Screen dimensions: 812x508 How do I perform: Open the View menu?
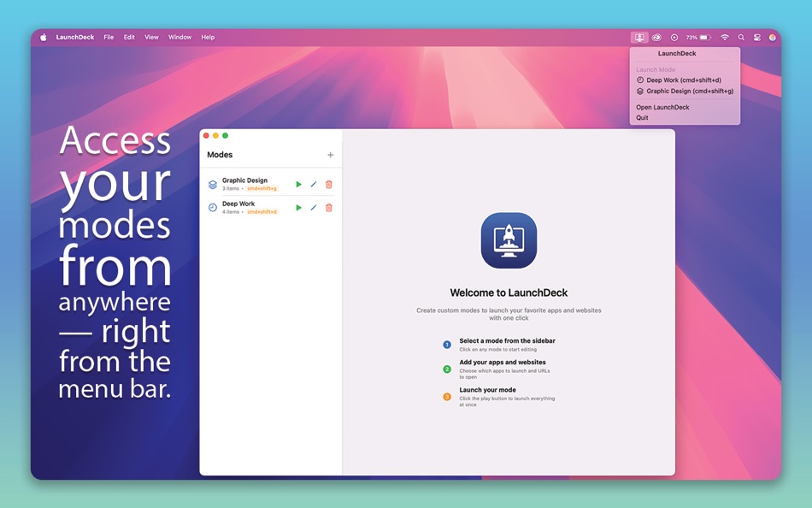click(151, 38)
